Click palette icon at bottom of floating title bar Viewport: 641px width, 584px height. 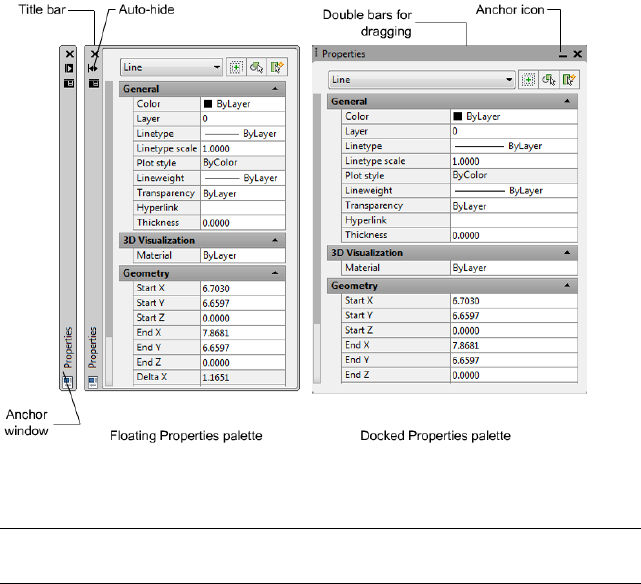(x=93, y=382)
